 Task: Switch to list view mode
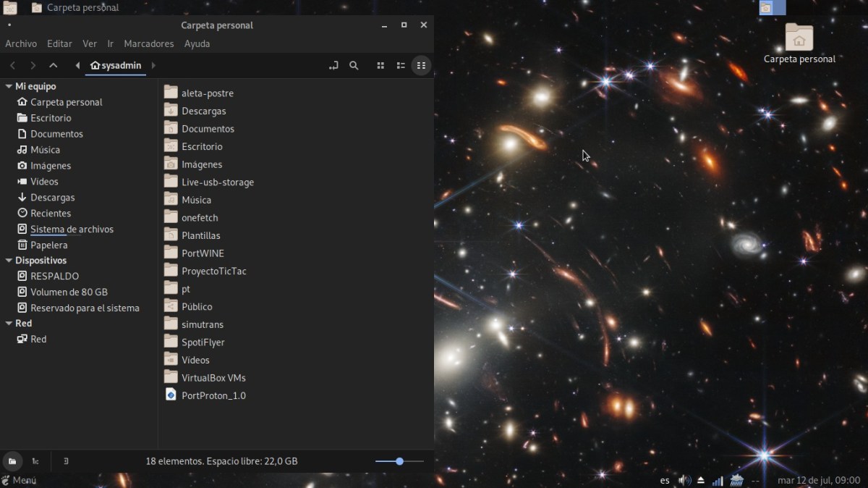click(401, 65)
